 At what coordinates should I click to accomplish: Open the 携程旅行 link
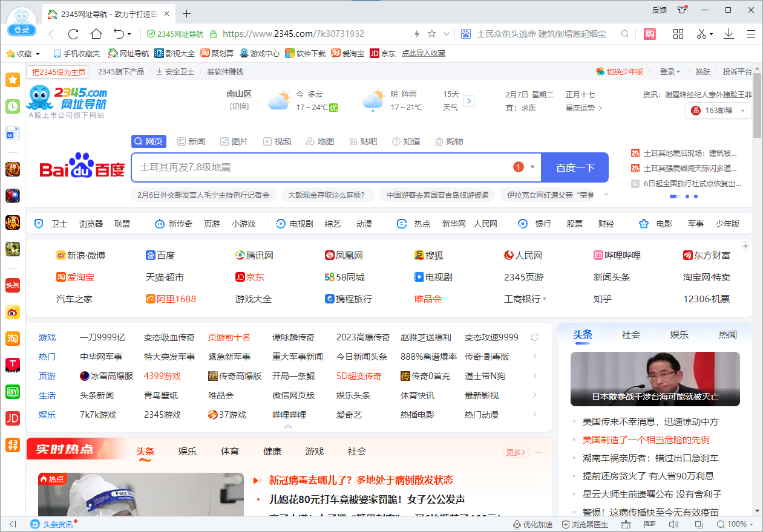[x=349, y=299]
